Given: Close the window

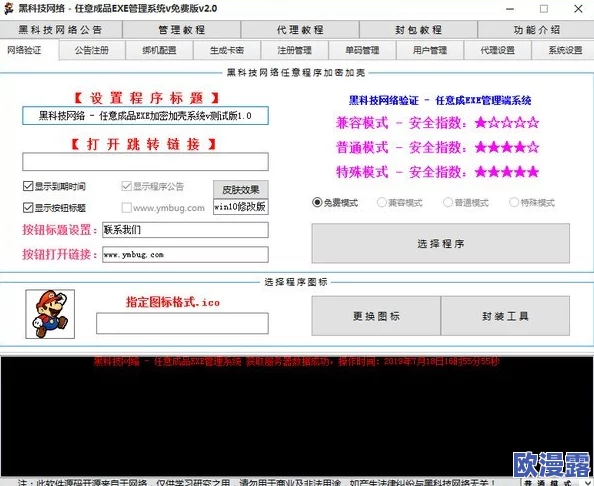Looking at the screenshot, I should pos(578,9).
